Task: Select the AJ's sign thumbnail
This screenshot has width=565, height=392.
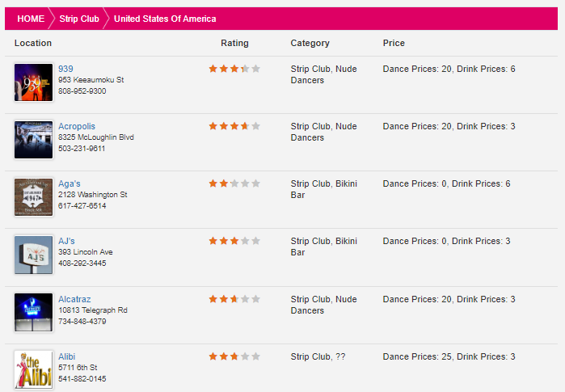Action: 33,255
